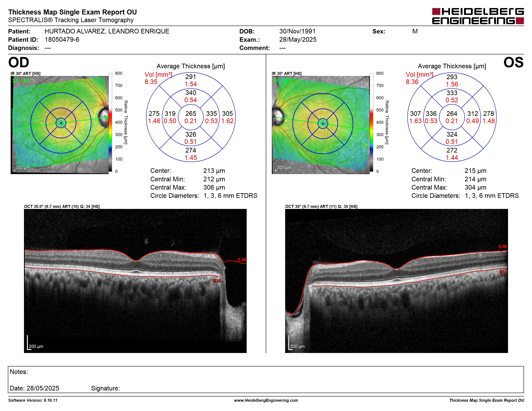Click the BM label on OS scan

coord(503,272)
